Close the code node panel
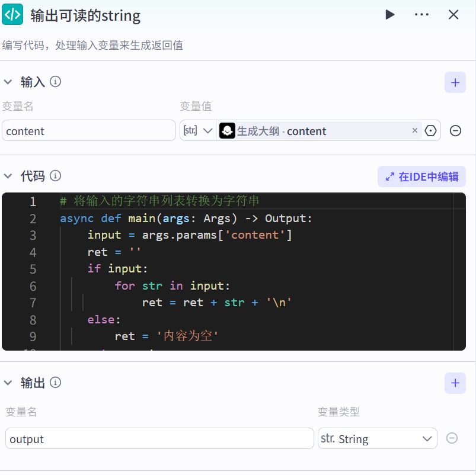The image size is (476, 475). [453, 15]
